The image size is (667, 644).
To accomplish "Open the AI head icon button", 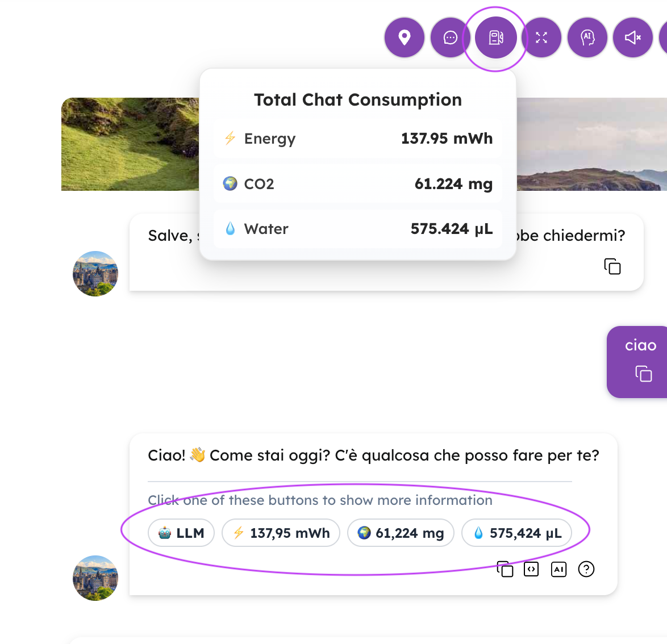I will pos(587,37).
